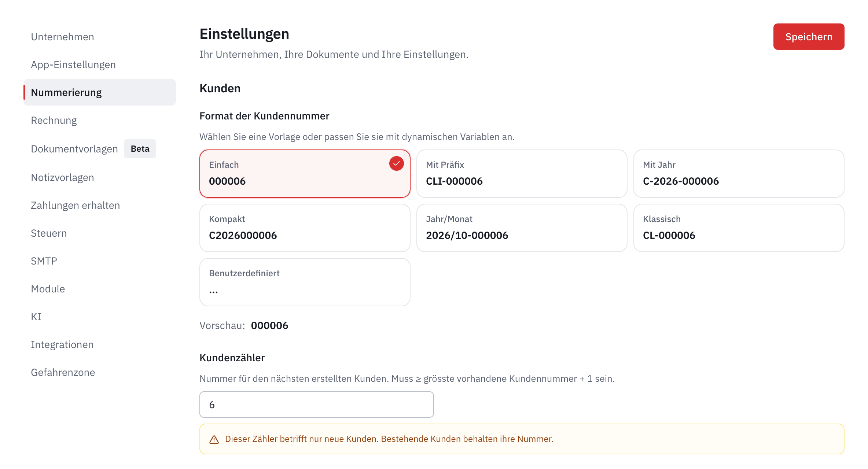Go to App-Einstellungen
The width and height of the screenshot is (868, 469).
(x=99, y=64)
